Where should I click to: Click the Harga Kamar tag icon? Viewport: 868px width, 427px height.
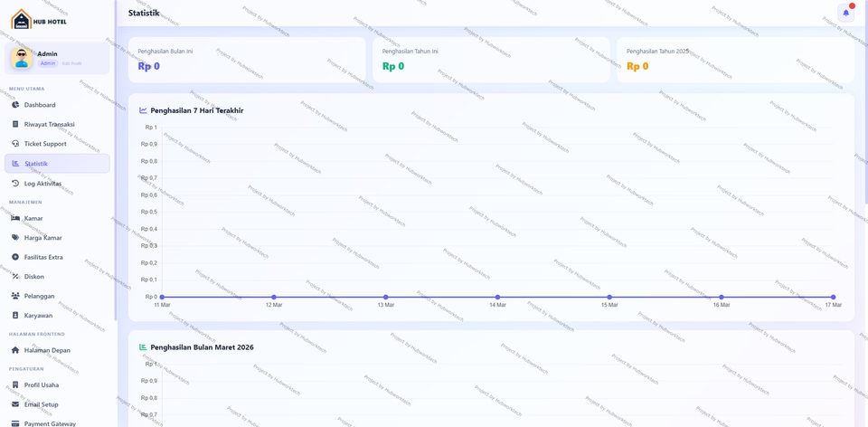point(15,238)
